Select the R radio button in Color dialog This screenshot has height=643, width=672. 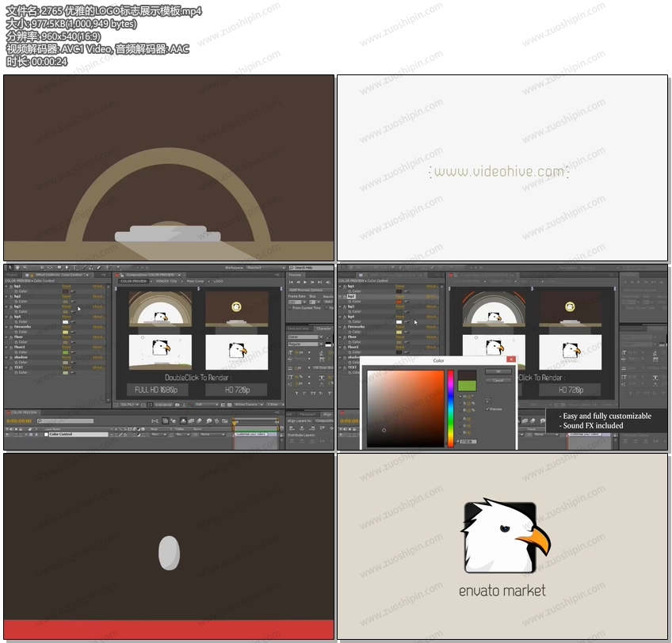[460, 419]
